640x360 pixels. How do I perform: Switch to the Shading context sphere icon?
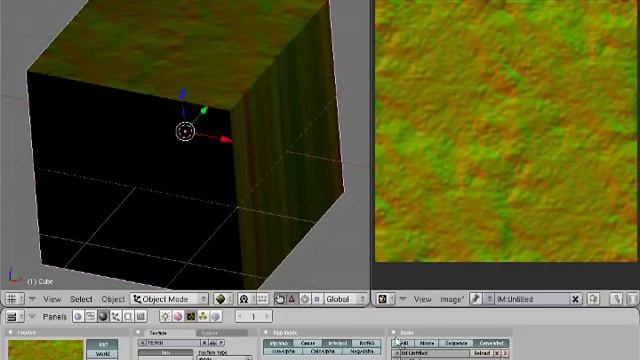(103, 316)
